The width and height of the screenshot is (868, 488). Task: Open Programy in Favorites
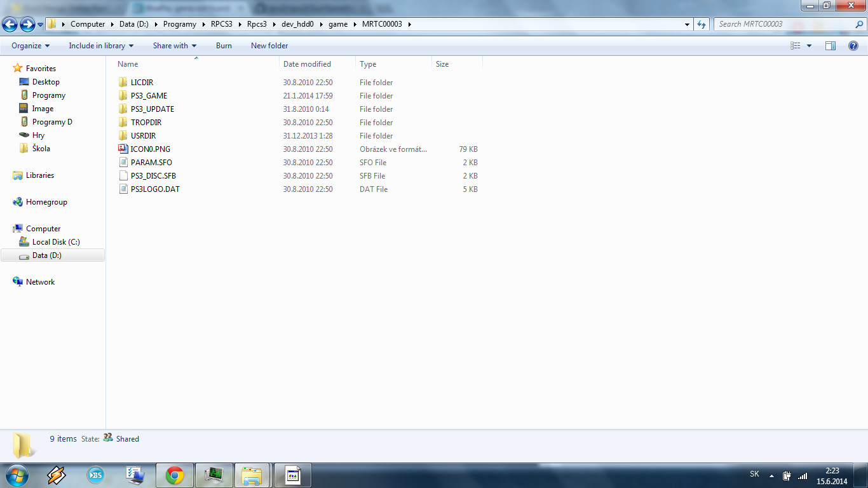[x=49, y=95]
